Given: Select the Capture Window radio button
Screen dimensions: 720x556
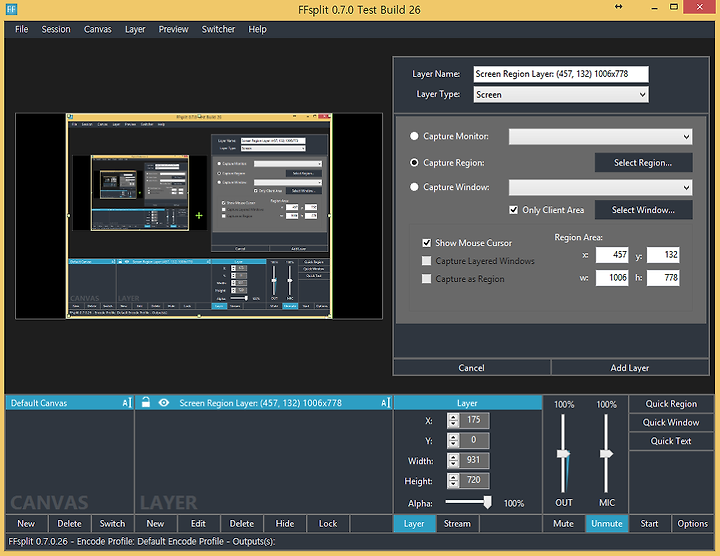Looking at the screenshot, I should click(x=414, y=187).
